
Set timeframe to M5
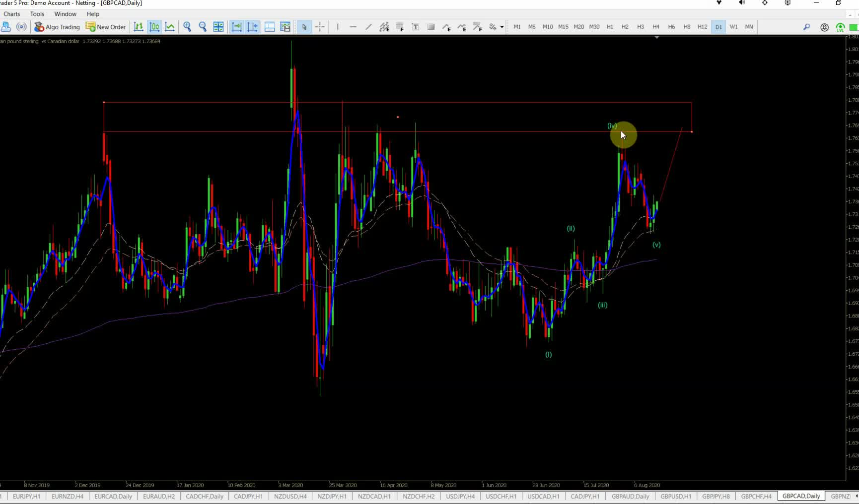532,27
